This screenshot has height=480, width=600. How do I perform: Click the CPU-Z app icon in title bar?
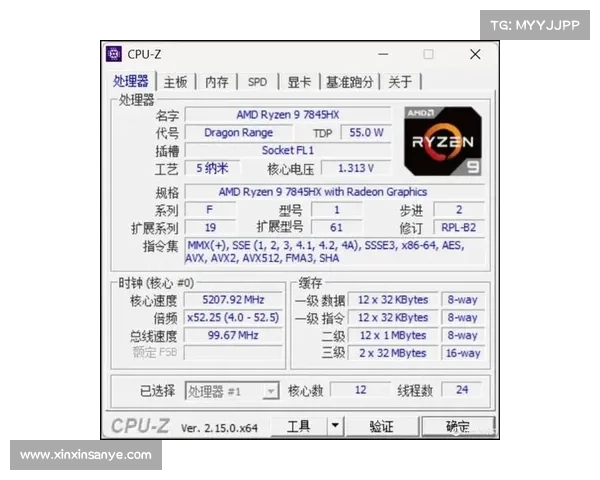point(114,54)
